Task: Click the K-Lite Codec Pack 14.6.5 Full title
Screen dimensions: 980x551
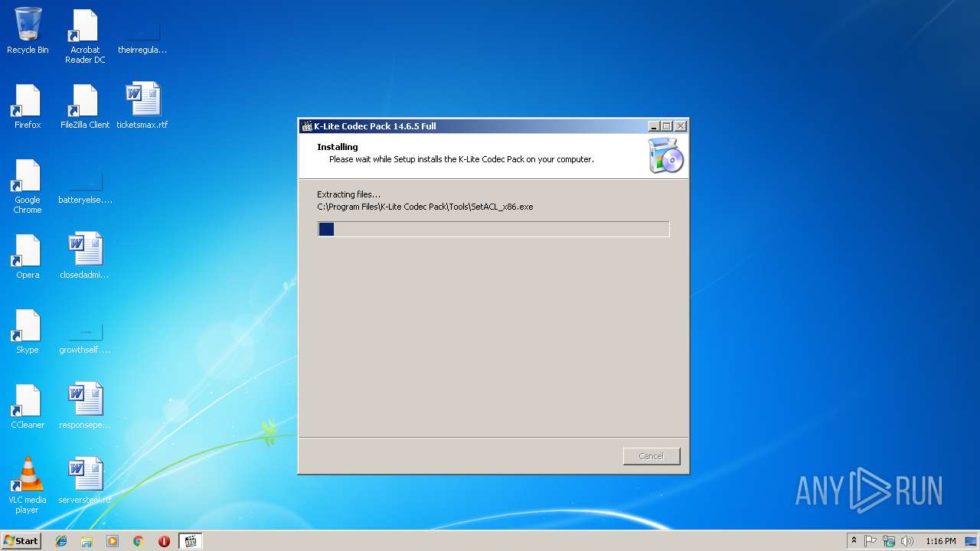Action: (375, 126)
